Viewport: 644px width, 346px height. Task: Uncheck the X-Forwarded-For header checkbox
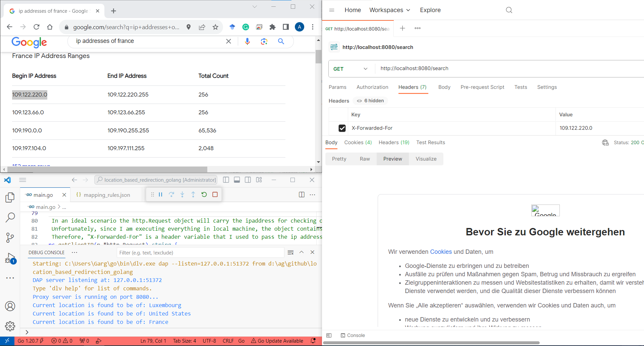tap(342, 128)
